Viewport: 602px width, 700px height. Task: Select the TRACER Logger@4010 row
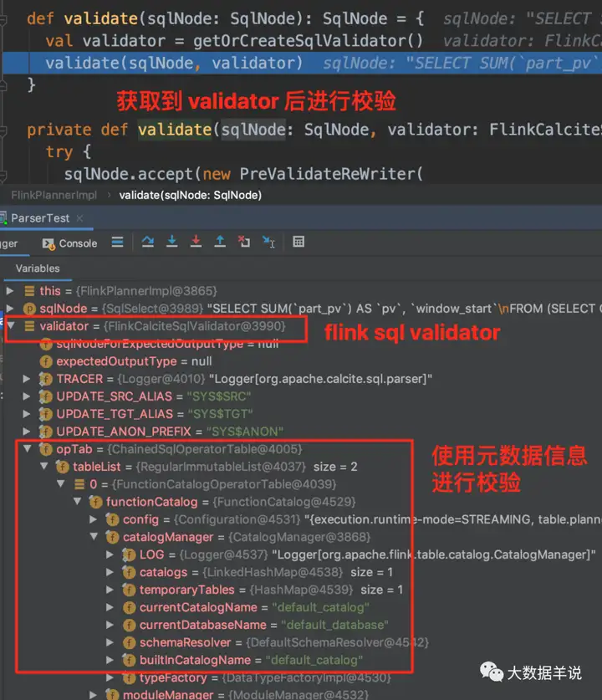(301, 379)
